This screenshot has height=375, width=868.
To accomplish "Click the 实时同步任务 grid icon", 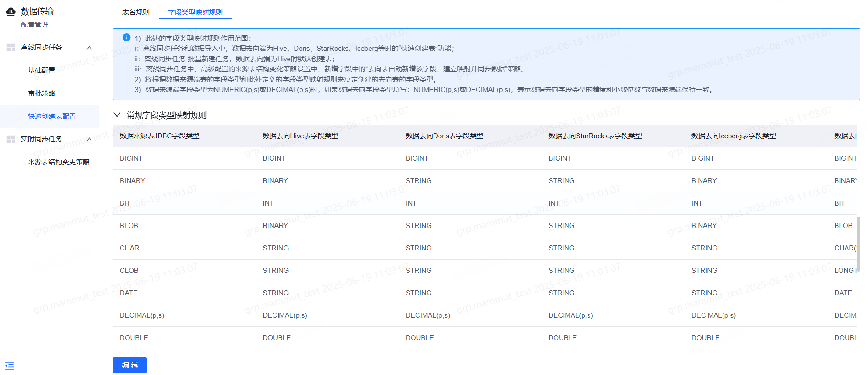I will pos(11,139).
